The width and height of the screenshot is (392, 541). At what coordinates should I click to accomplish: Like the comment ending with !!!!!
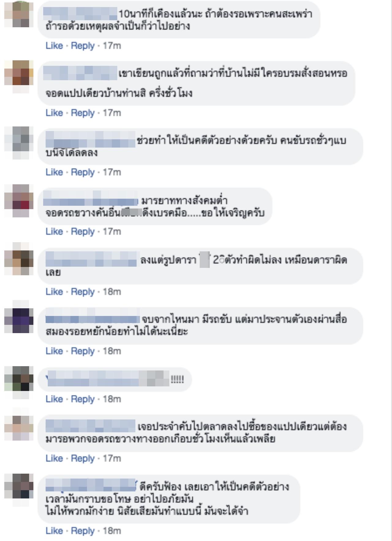click(x=54, y=399)
